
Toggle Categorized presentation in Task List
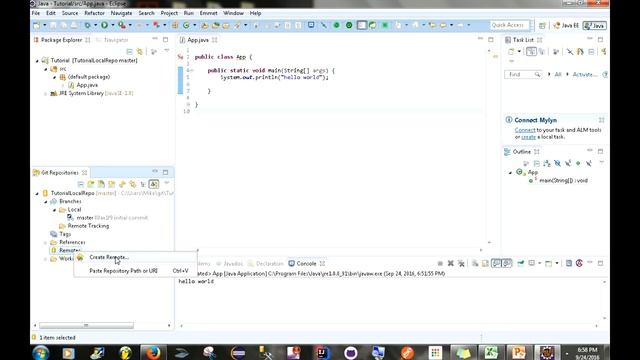[531, 52]
